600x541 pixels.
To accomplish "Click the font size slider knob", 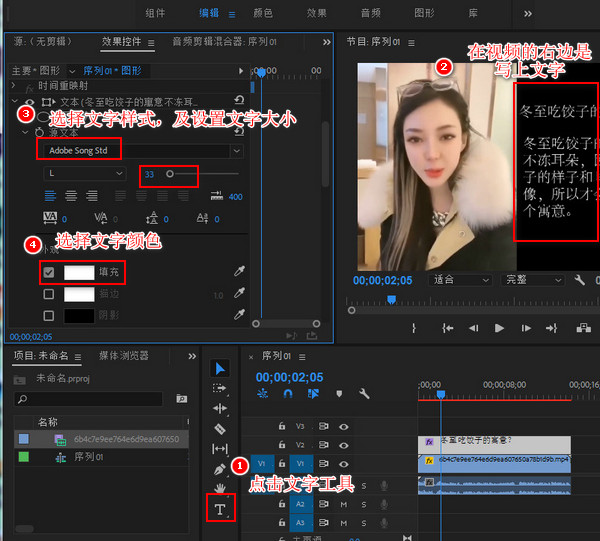I will pos(170,174).
